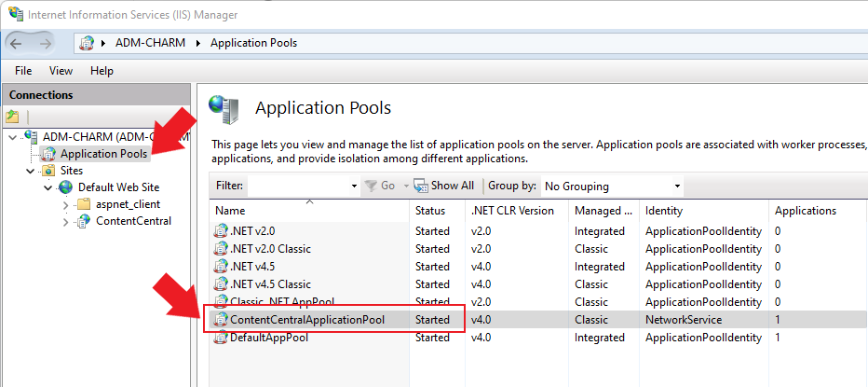Click the back navigation arrow
The height and width of the screenshot is (387, 868).
tap(16, 43)
